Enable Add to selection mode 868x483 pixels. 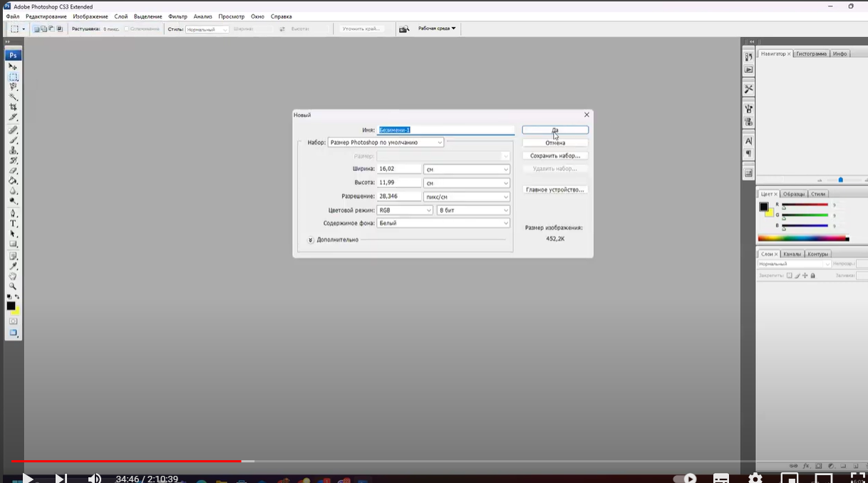coord(44,29)
